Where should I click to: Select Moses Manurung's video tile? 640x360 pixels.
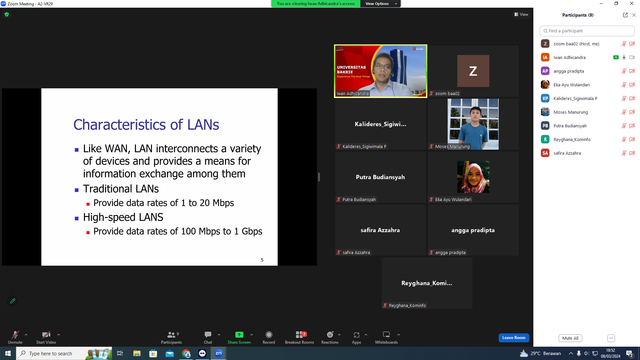coord(473,124)
